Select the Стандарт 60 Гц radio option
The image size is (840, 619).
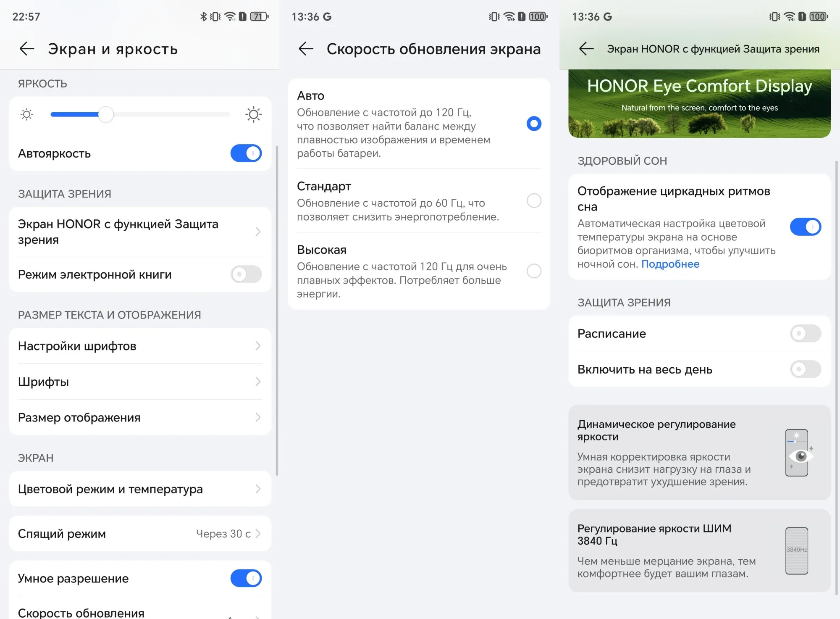[x=534, y=200]
